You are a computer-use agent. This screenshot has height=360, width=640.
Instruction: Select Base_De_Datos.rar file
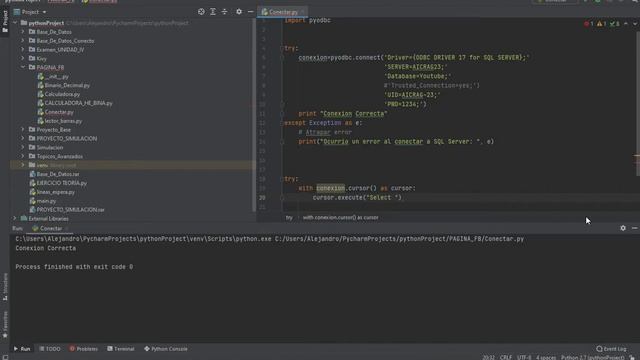coord(54,174)
